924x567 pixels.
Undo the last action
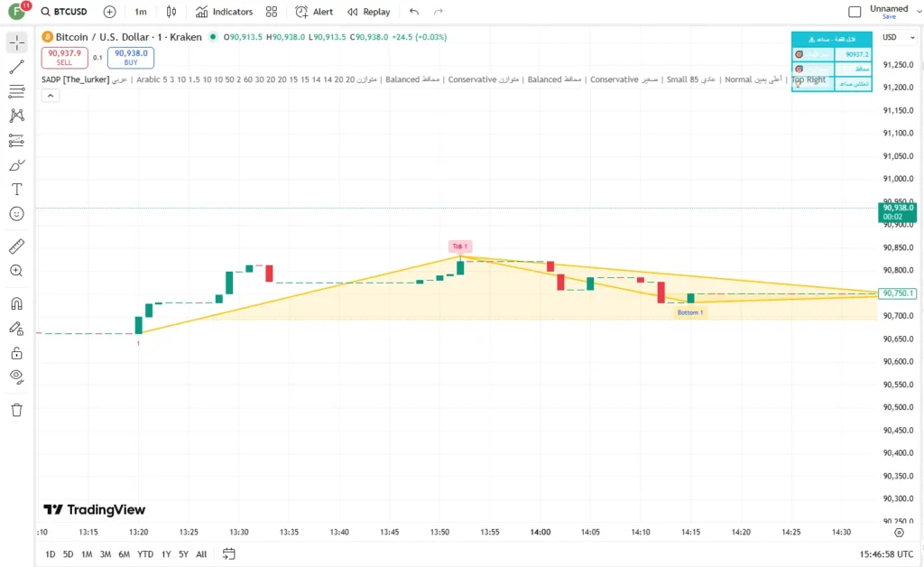coord(413,12)
